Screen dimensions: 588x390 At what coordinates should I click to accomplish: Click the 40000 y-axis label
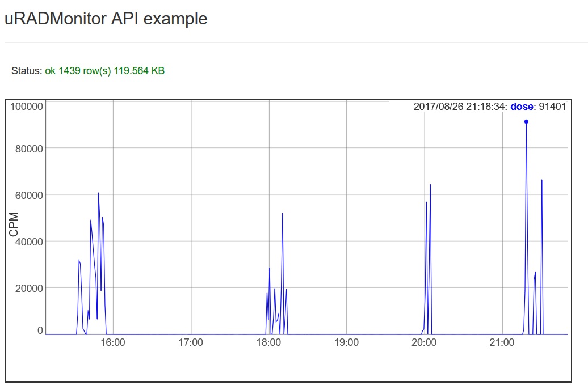coord(30,241)
